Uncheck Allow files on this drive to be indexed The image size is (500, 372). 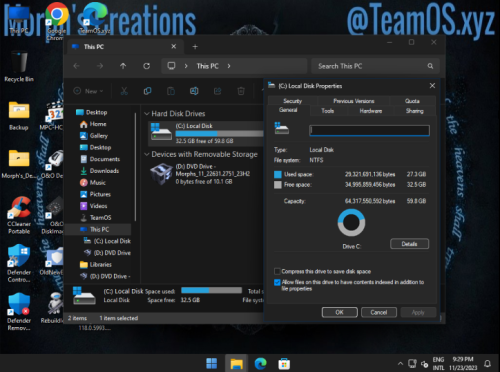click(277, 282)
